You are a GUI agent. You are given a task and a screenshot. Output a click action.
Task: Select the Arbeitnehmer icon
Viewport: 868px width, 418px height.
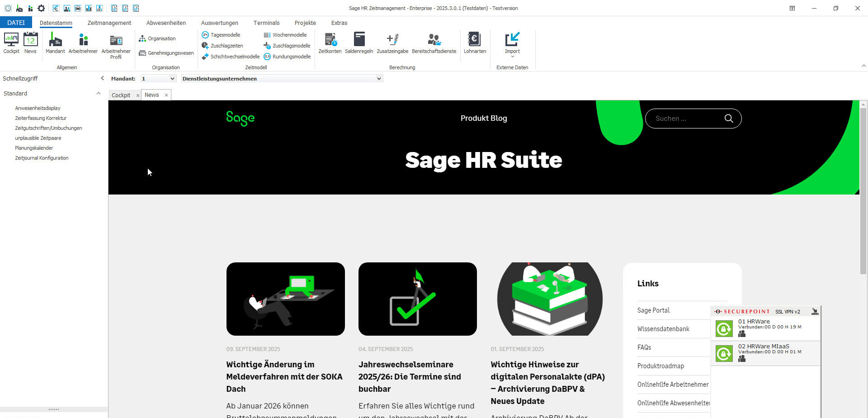[x=83, y=43]
